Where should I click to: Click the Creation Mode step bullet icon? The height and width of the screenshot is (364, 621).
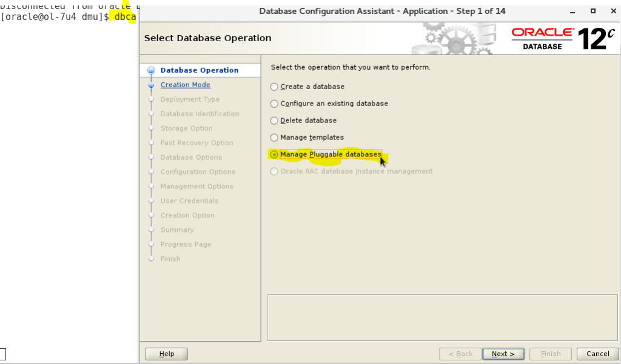(151, 85)
